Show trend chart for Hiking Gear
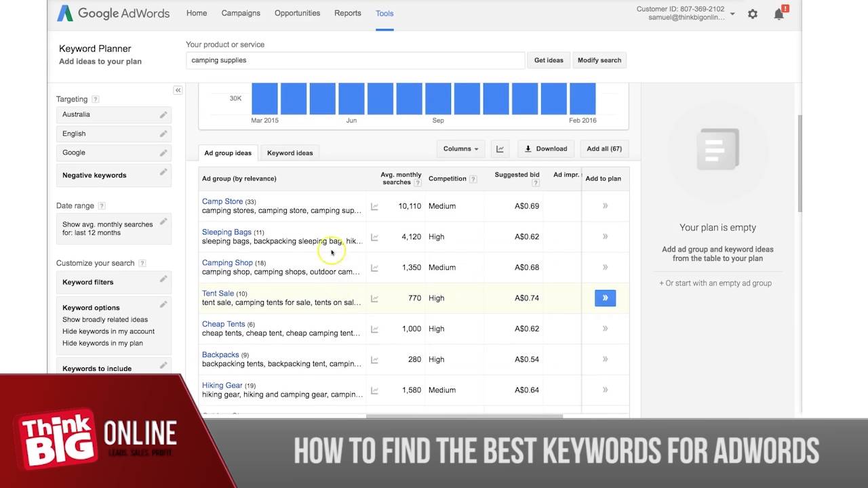868x488 pixels. coord(374,390)
